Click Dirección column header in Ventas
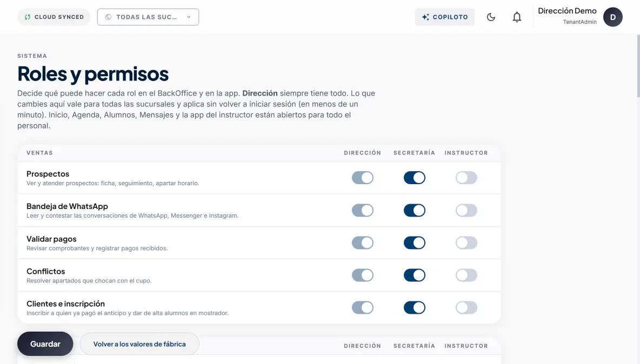Screen dimensions: 640x364 [x=363, y=153]
